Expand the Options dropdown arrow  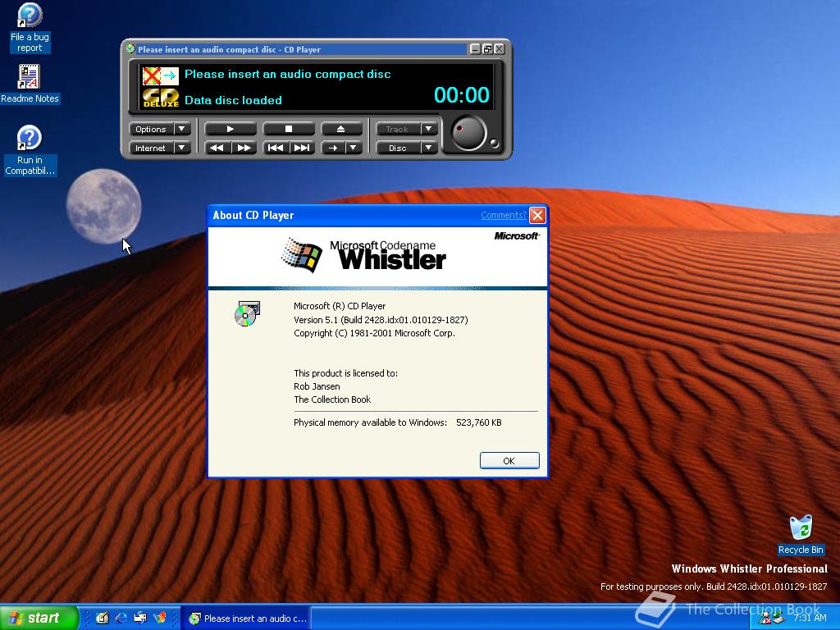click(x=182, y=129)
